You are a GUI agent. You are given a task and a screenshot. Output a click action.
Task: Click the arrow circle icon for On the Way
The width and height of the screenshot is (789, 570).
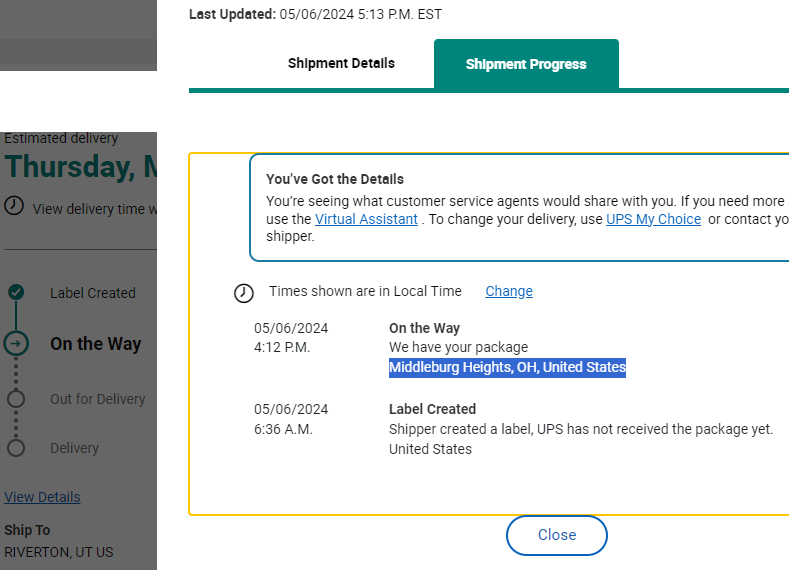click(x=16, y=344)
